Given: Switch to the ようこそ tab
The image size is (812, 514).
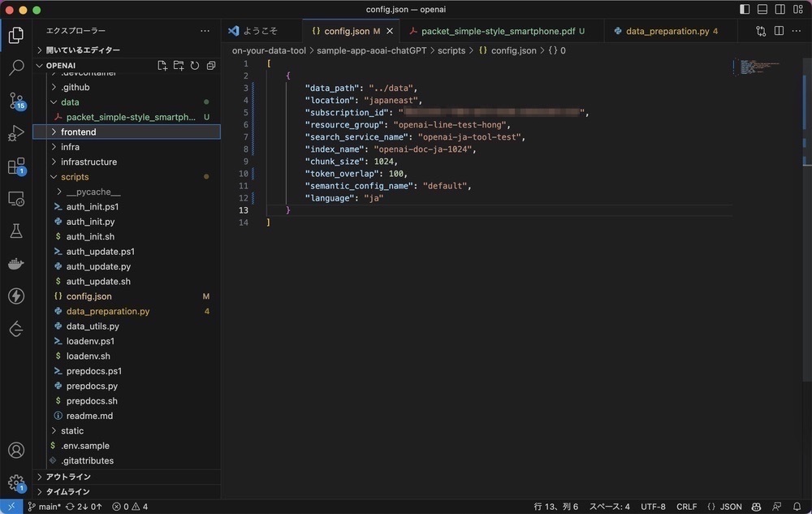Looking at the screenshot, I should tap(260, 31).
